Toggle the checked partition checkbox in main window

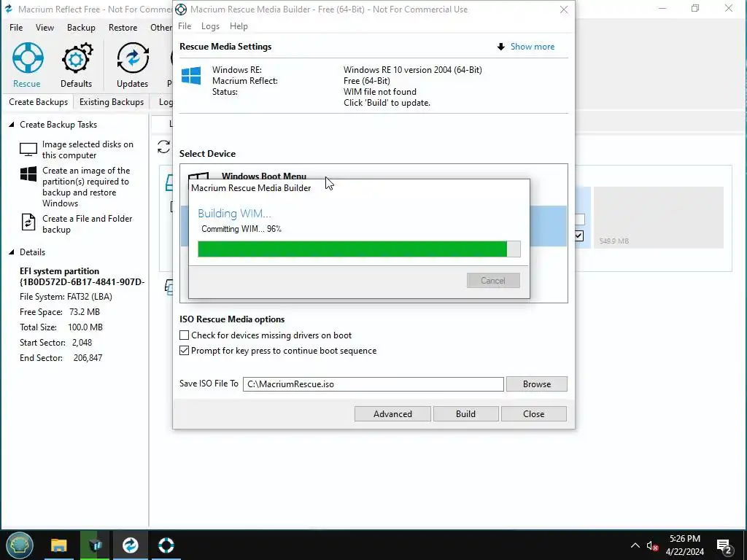[578, 236]
